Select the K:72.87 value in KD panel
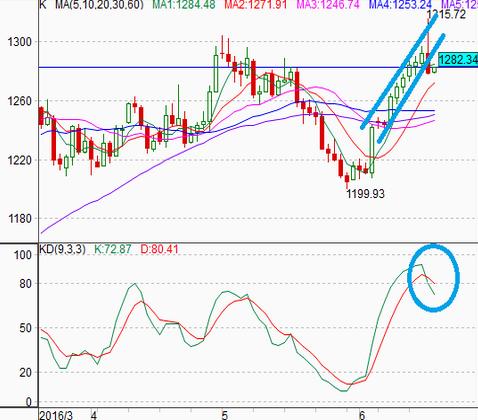 click(113, 249)
